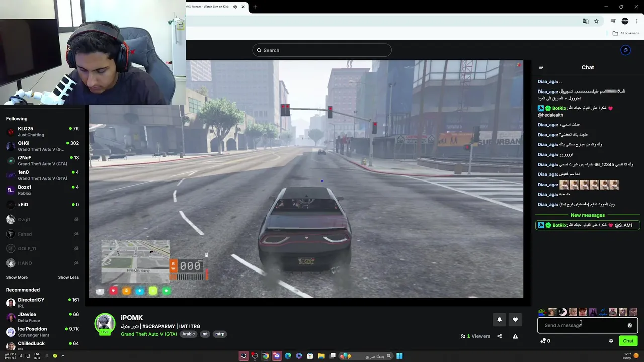Open DirectorICY in Recommended list

pos(43,303)
